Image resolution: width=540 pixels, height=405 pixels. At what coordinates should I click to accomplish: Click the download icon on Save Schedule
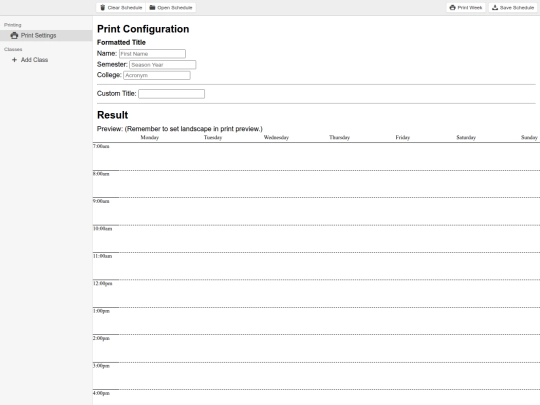pos(495,8)
